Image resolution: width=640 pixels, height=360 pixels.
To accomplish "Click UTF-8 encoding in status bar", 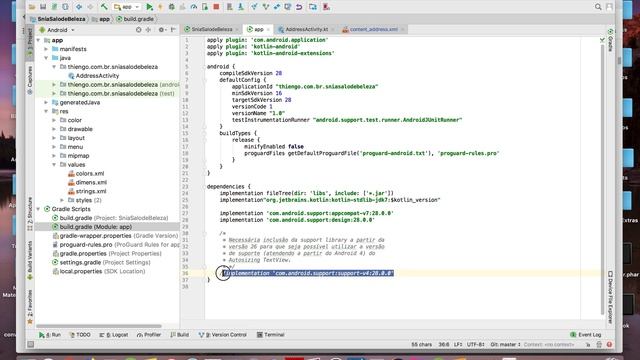I will (x=476, y=344).
